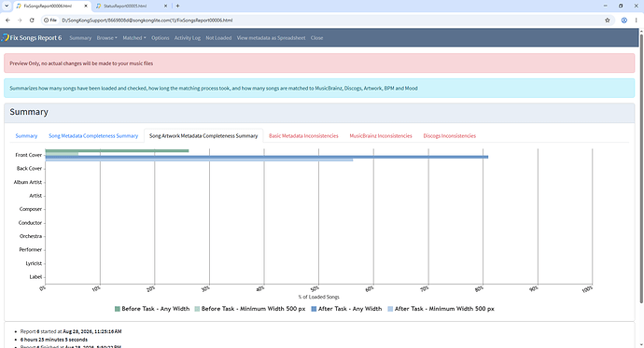The width and height of the screenshot is (644, 348).
Task: Open the Chrome three-dot menu
Action: [637, 21]
